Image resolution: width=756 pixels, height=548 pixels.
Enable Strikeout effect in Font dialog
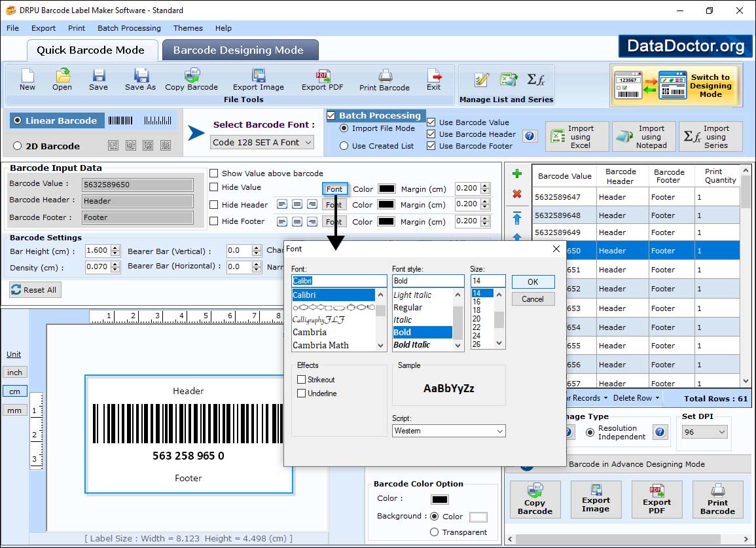pos(301,380)
